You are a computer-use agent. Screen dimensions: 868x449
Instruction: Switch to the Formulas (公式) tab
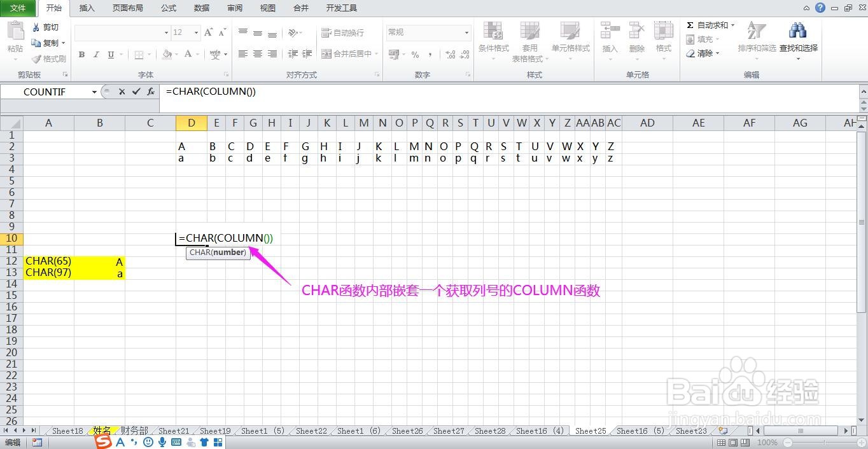(x=169, y=8)
